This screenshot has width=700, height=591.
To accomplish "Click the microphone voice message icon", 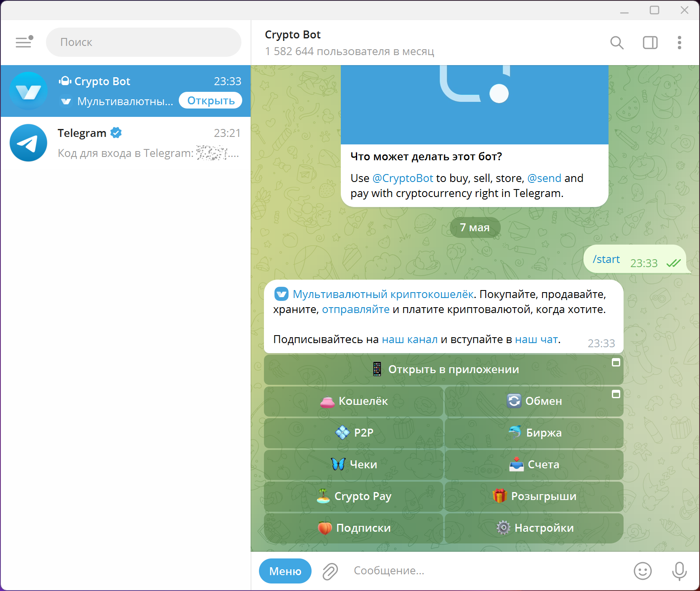I will point(680,571).
